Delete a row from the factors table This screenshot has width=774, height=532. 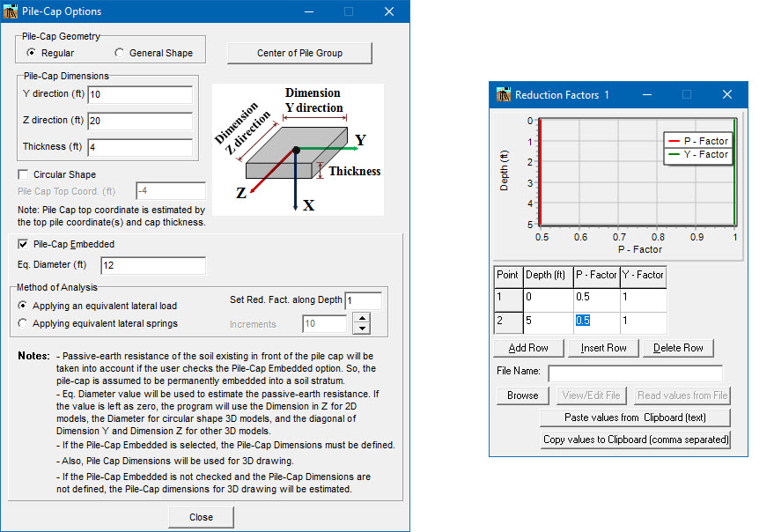coord(678,348)
